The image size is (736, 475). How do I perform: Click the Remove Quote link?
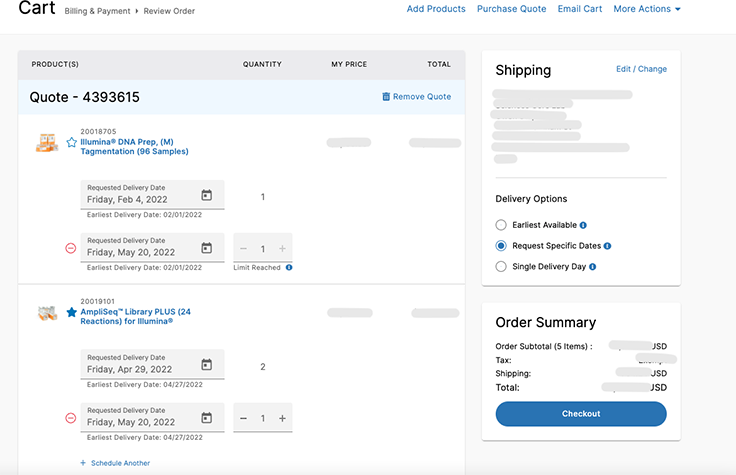[x=416, y=97]
